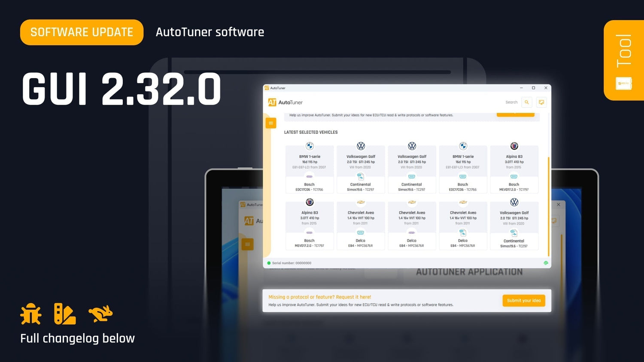Click Continental Simos19.6 under Golf card with OBD connector
Screen dimensions: 644x362
tap(412, 187)
